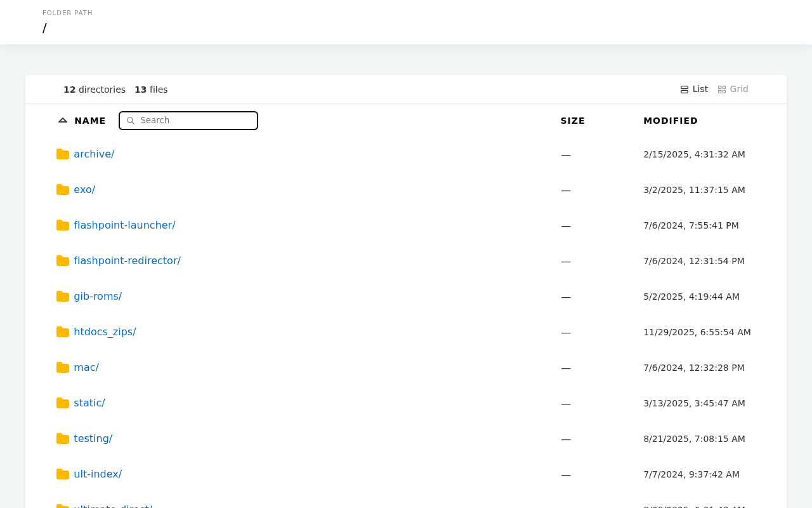Image resolution: width=812 pixels, height=508 pixels.
Task: Click the date 7/6/2024, 12:32:28 PM
Action: coord(694,368)
